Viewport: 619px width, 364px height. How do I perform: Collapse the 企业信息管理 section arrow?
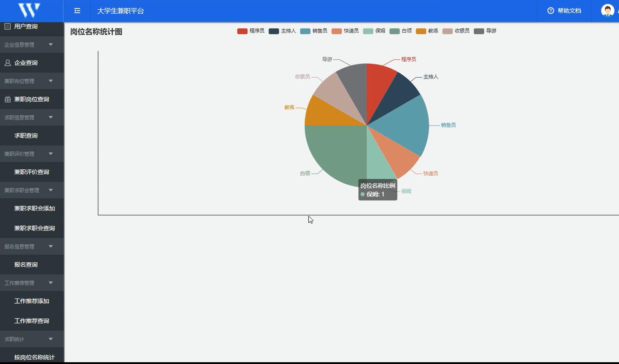tap(50, 44)
